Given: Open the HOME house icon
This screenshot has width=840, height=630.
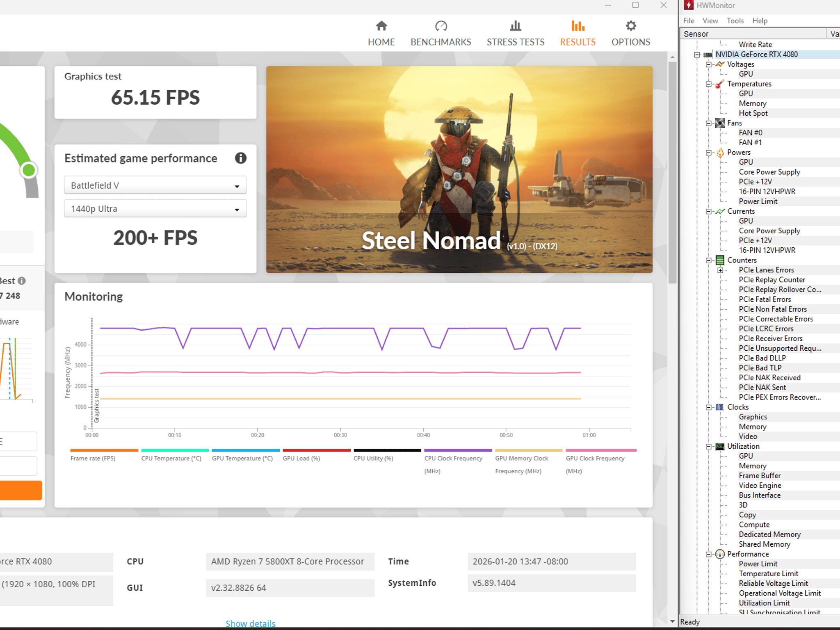Looking at the screenshot, I should tap(381, 26).
